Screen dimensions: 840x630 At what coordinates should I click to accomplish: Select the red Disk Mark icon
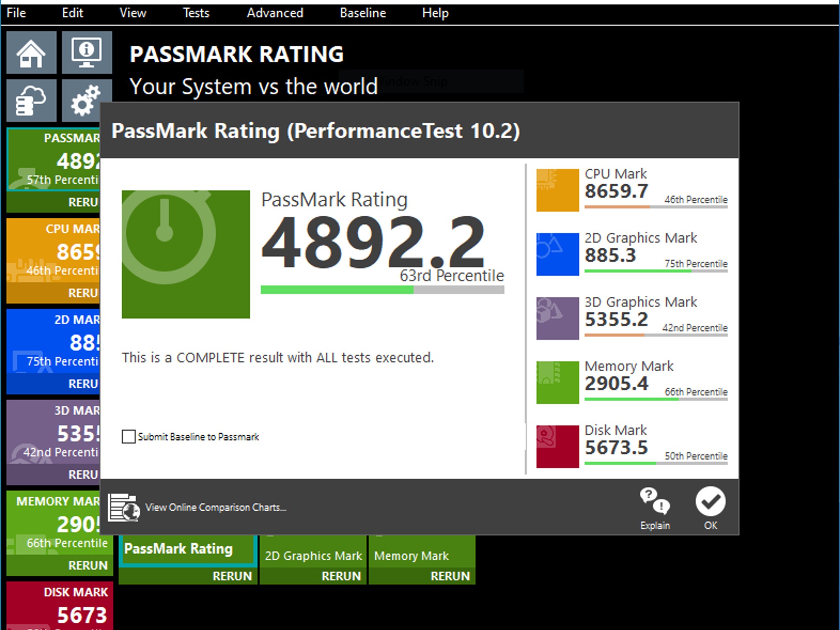[557, 446]
